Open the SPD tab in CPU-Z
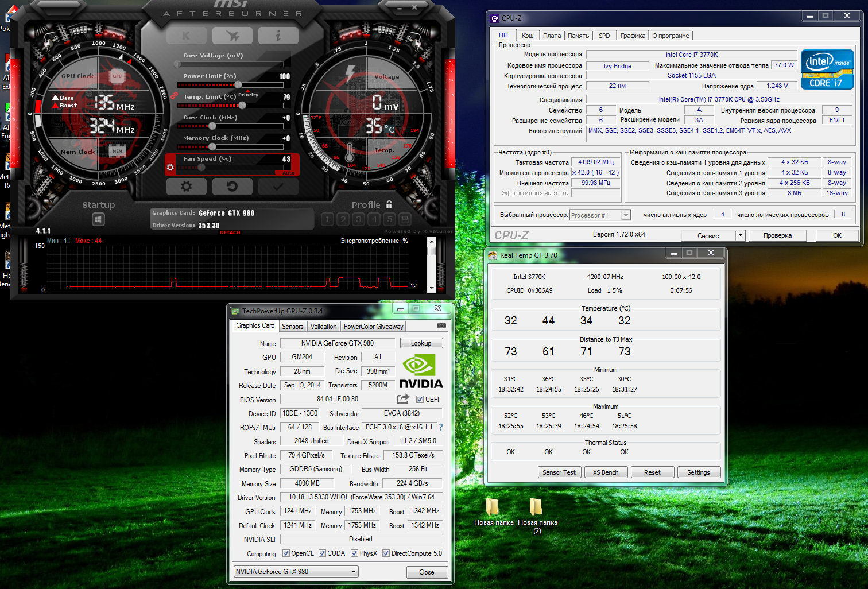Viewport: 868px width, 589px height. (x=604, y=36)
